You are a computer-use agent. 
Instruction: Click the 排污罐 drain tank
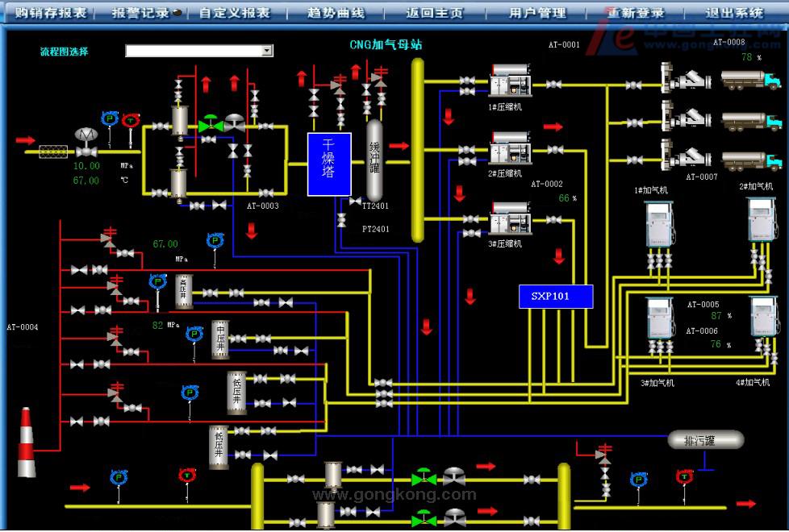(705, 440)
